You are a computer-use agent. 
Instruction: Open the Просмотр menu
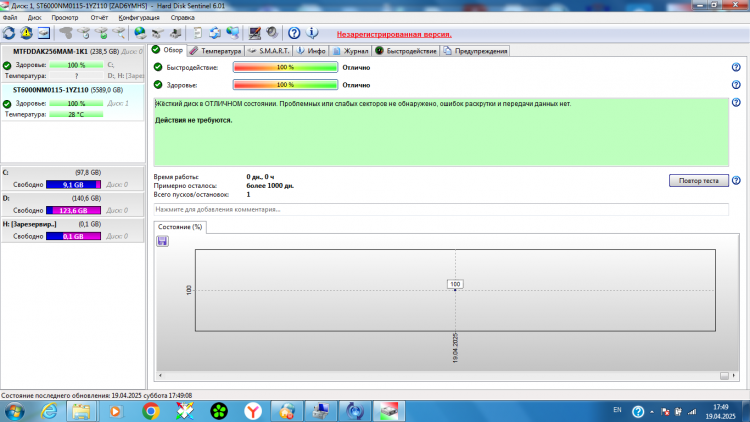65,17
